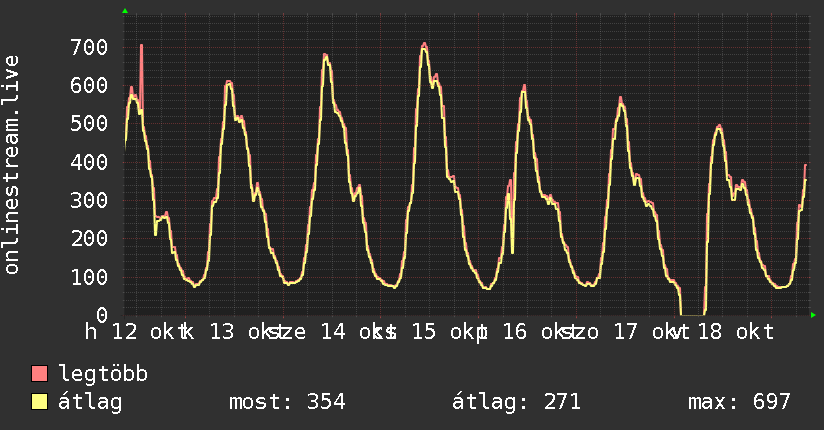Click the pink spike peak near 12 okt
The height and width of the screenshot is (430, 824).
click(141, 46)
